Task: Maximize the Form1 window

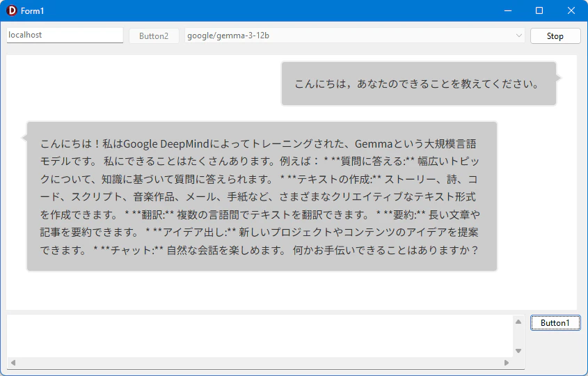Action: 539,10
